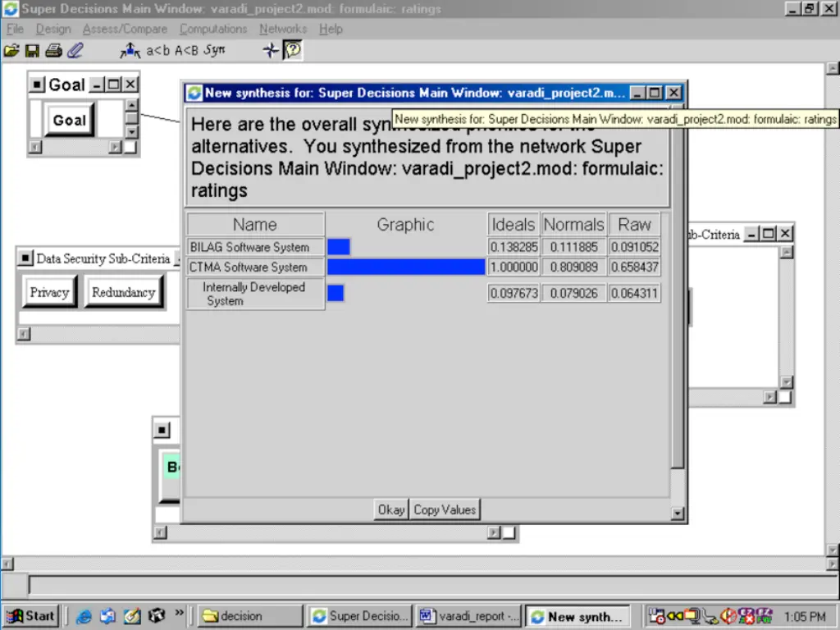Click the four-point star toolbar icon

tap(271, 51)
